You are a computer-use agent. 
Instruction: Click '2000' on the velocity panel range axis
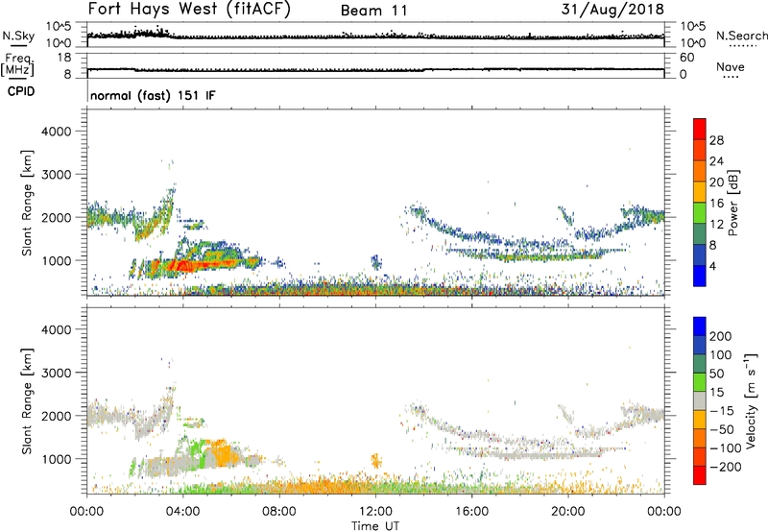pyautogui.click(x=56, y=416)
